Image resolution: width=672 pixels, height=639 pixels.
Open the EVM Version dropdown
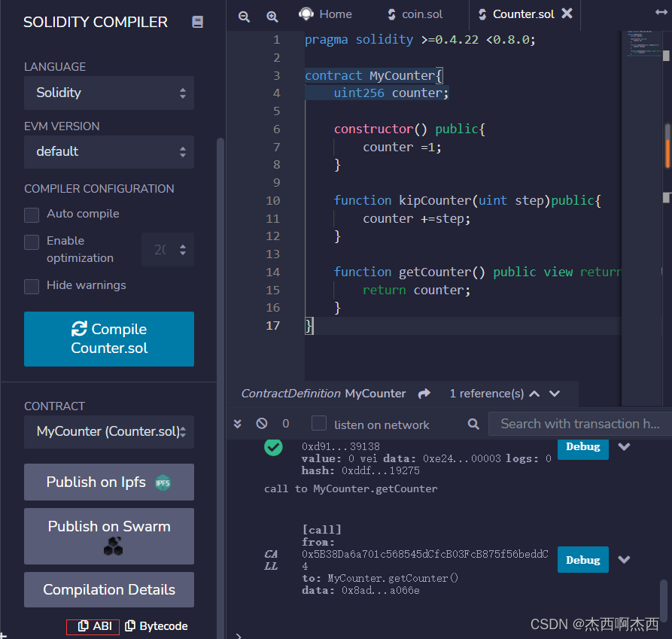[109, 152]
